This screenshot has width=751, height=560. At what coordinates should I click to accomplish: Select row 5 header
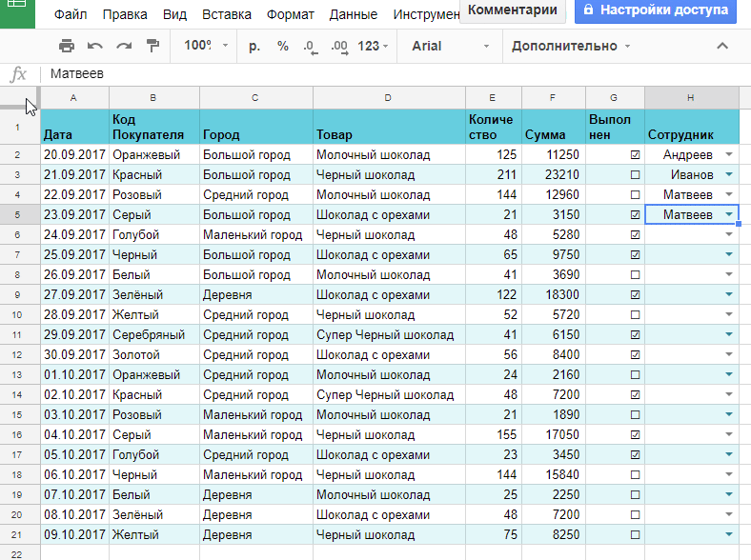pos(20,215)
